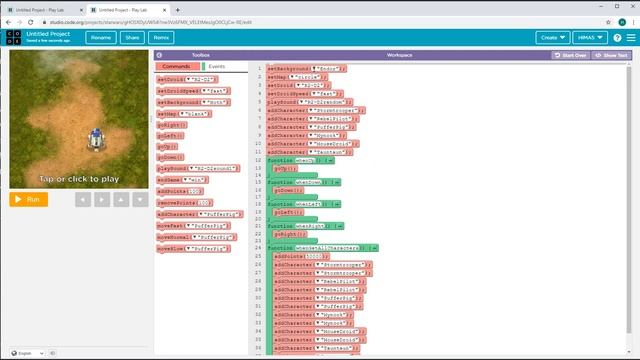Image resolution: width=640 pixels, height=360 pixels.
Task: Click the left arrow game control
Action: pos(83,200)
